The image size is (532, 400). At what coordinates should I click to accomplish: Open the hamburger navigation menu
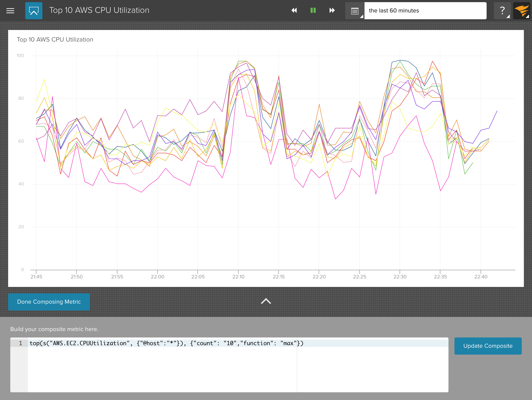[10, 10]
